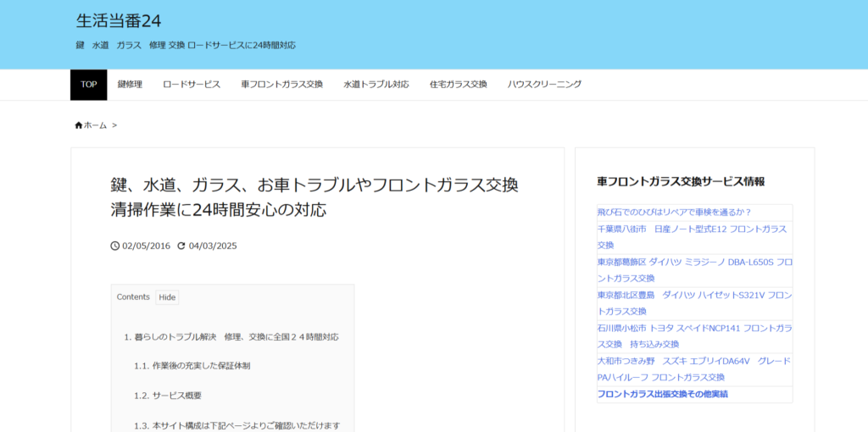Image resolution: width=868 pixels, height=432 pixels.
Task: Click the home icon in the breadcrumb
Action: 79,125
